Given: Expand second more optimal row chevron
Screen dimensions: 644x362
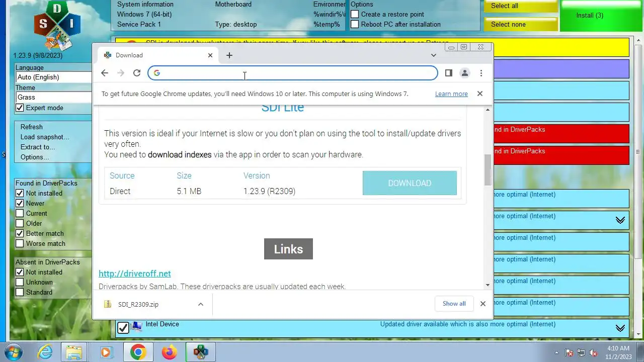Looking at the screenshot, I should click(x=620, y=220).
